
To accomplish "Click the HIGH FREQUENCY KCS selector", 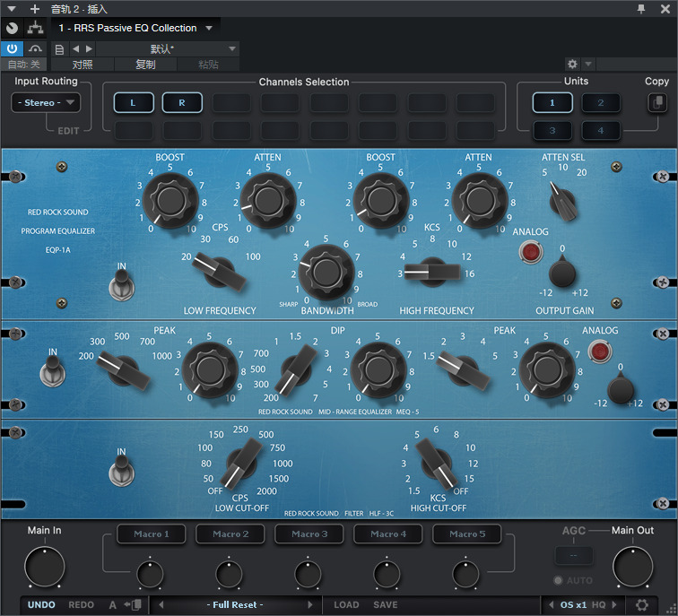I will 432,272.
